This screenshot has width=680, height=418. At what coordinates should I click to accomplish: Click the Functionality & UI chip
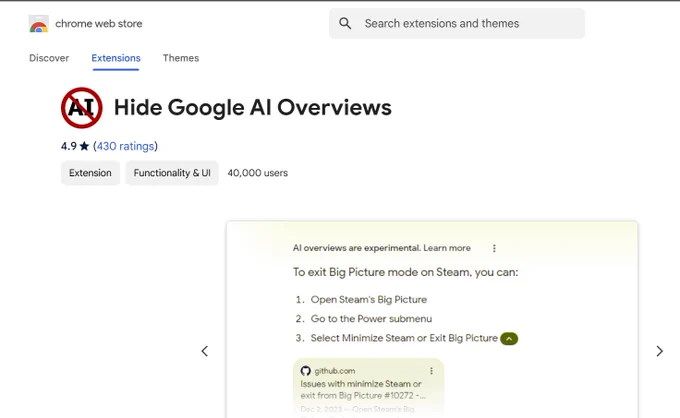[172, 173]
